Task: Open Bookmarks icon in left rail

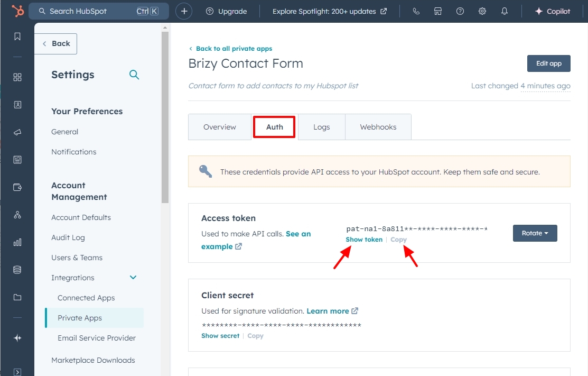Action: (x=17, y=36)
